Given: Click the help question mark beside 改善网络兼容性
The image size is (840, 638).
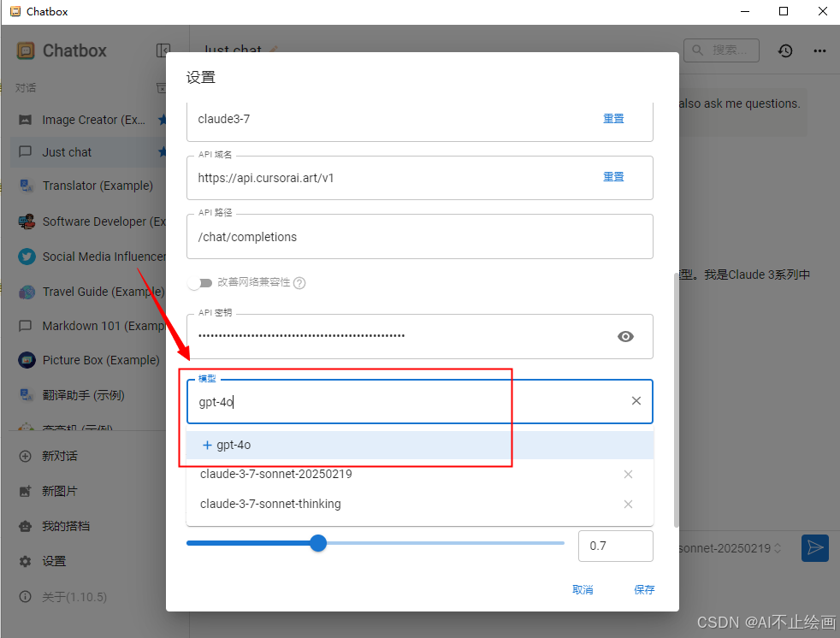Looking at the screenshot, I should coord(299,283).
